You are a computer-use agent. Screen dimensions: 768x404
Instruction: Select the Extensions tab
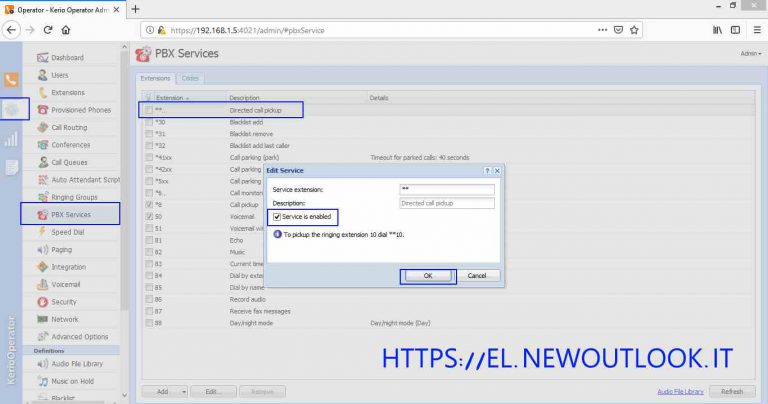click(x=155, y=78)
